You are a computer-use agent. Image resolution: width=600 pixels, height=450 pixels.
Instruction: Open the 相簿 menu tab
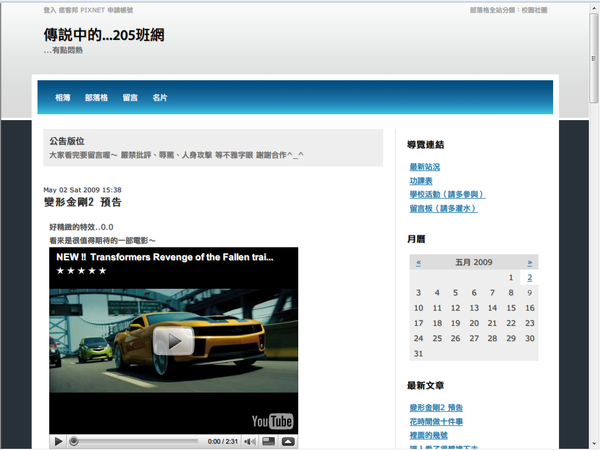[x=62, y=98]
